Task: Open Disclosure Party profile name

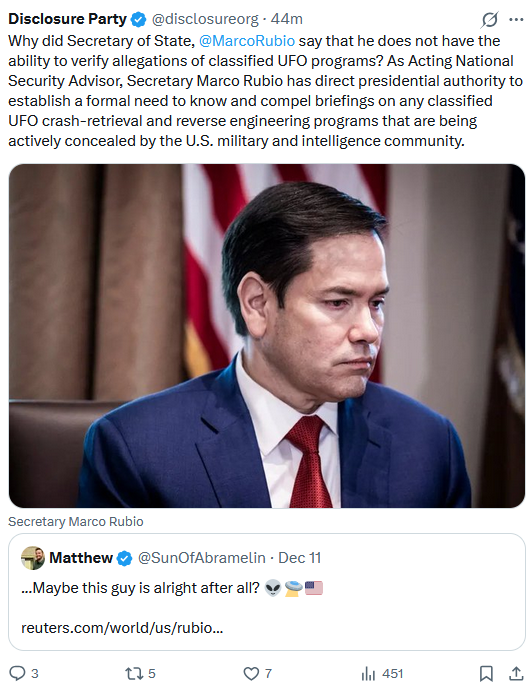Action: coord(67,19)
